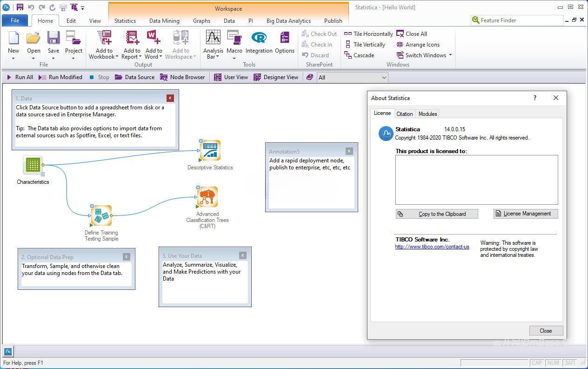This screenshot has height=369, width=588.
Task: Click the print icon in title bar
Action: click(x=63, y=7)
